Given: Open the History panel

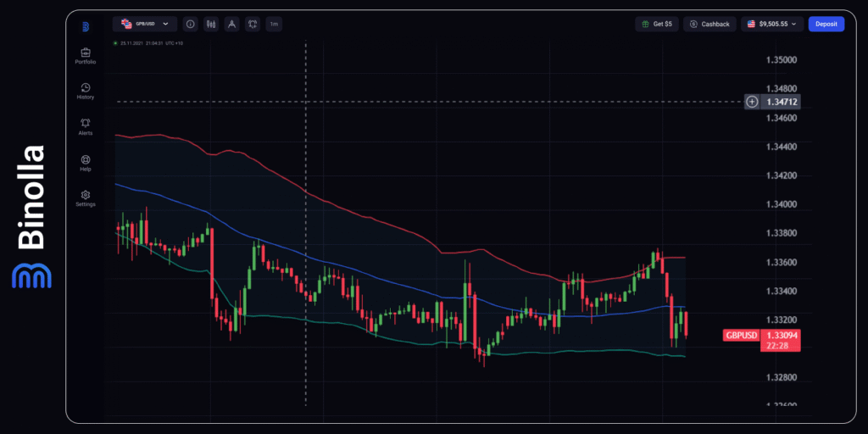Looking at the screenshot, I should click(x=86, y=92).
